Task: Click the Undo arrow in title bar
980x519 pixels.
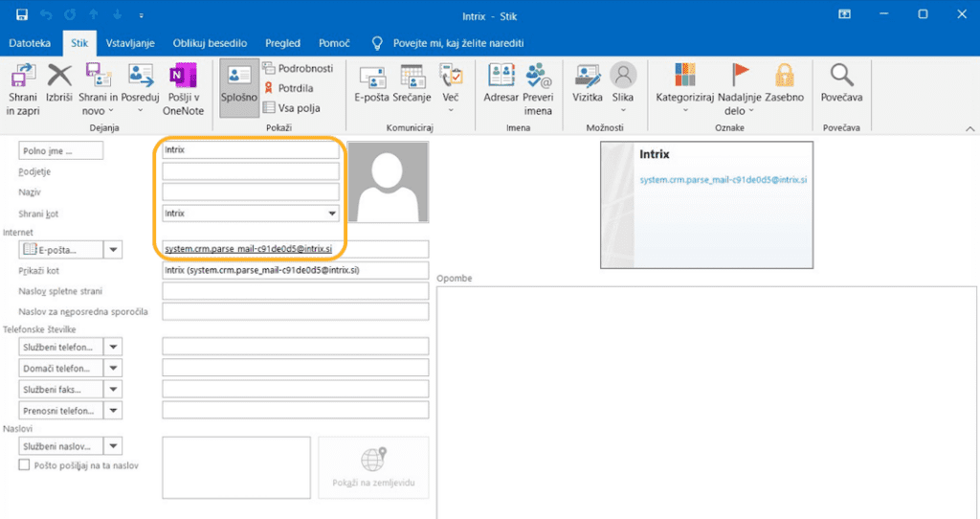Action: (x=46, y=14)
